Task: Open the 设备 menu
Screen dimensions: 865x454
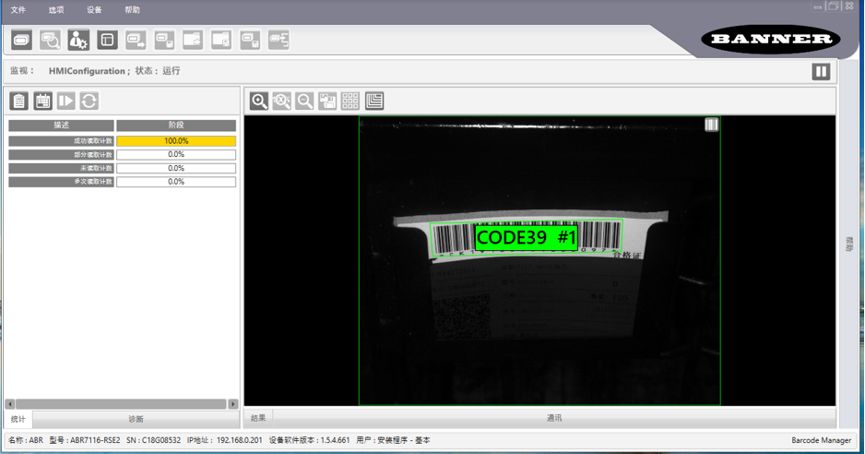Action: coord(94,10)
